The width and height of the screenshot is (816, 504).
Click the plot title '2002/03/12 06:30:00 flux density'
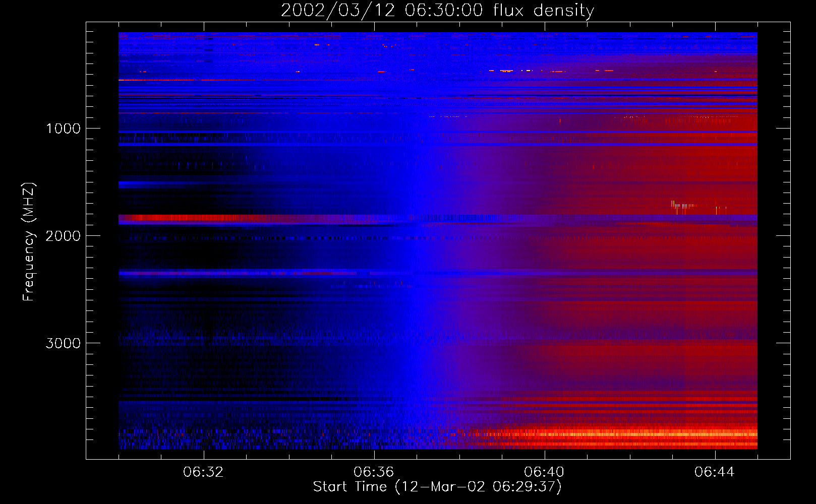coord(437,11)
